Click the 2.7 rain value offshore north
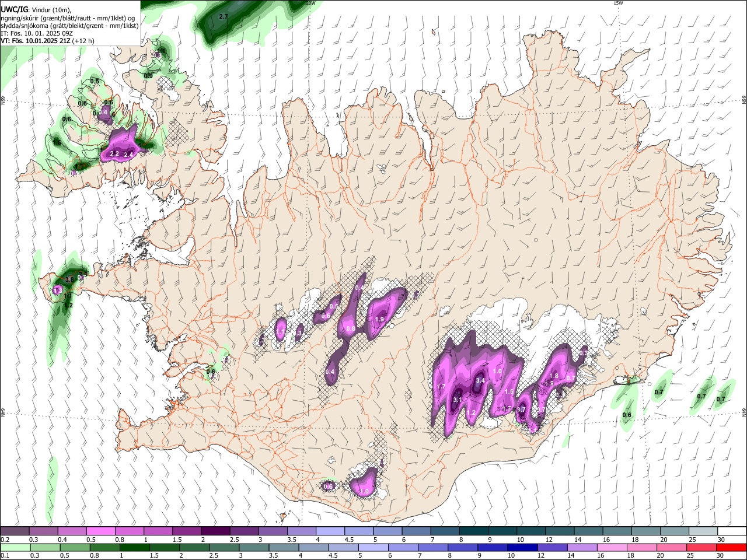This screenshot has width=747, height=560. tap(224, 17)
